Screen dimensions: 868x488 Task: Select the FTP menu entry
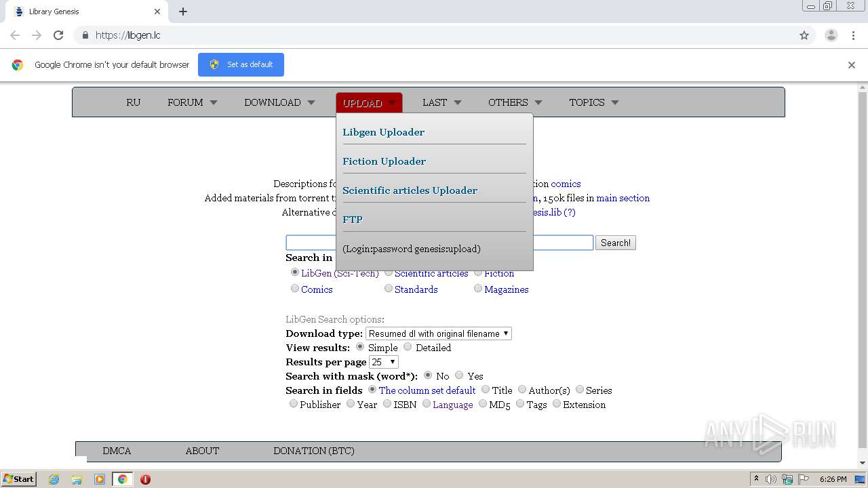coord(353,220)
